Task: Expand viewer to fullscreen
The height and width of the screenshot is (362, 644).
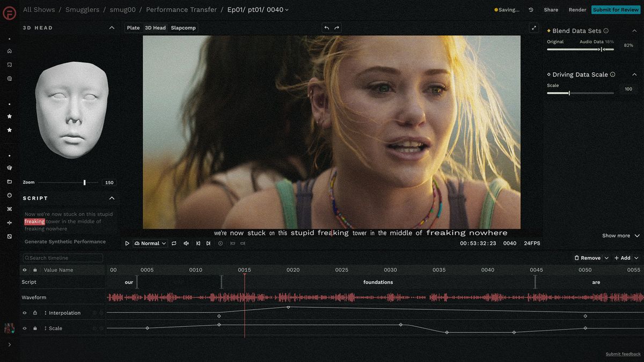Action: pos(533,28)
